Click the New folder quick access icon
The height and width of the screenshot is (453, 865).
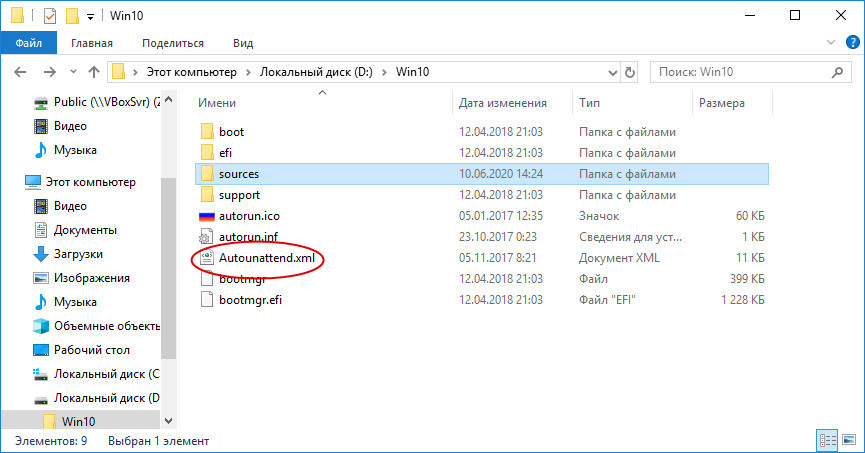[x=72, y=16]
